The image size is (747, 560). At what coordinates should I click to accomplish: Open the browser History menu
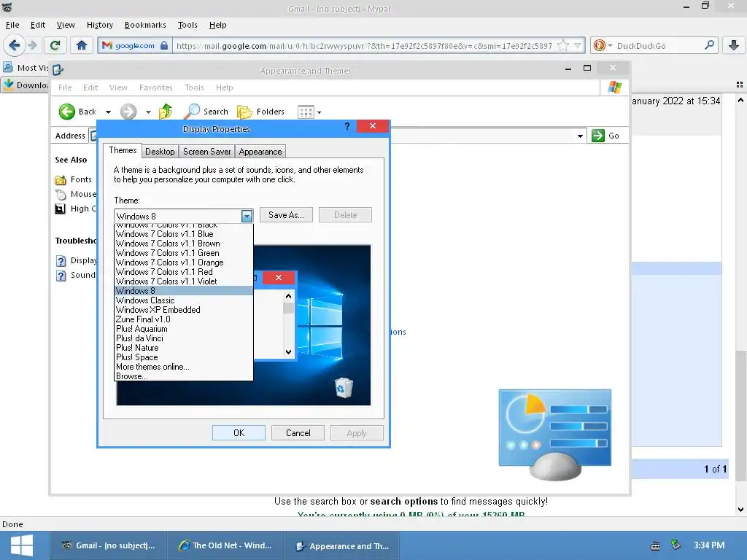coord(99,25)
